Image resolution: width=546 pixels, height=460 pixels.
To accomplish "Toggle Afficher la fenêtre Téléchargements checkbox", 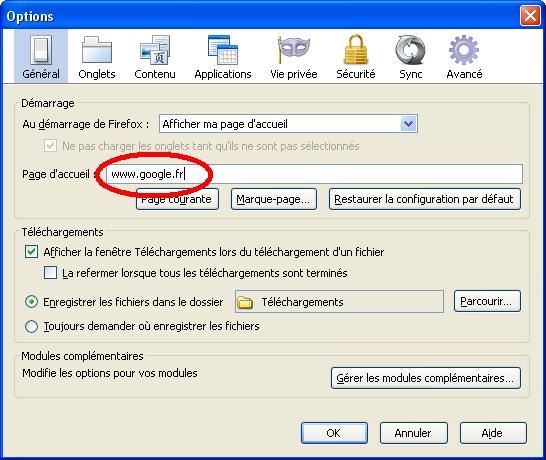I will pos(31,251).
